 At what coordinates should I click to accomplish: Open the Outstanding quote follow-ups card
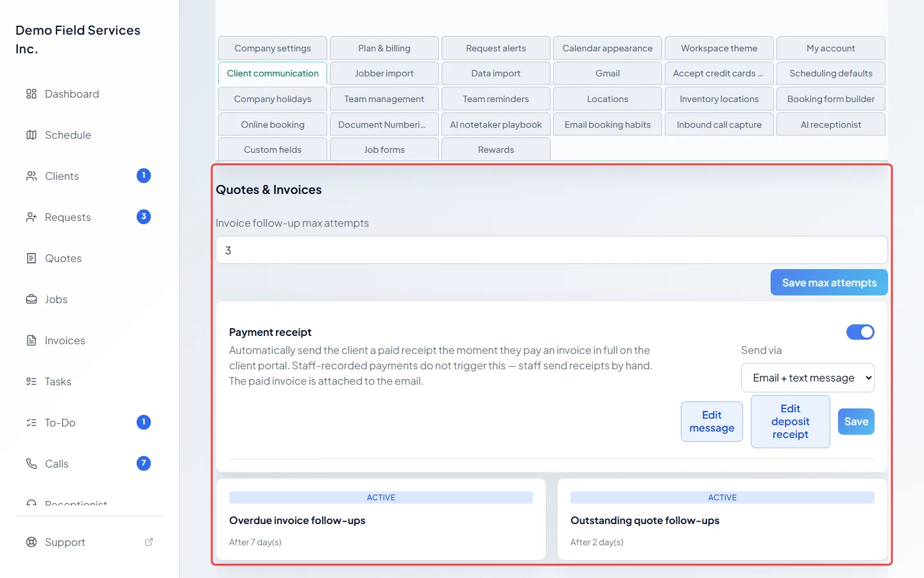723,519
